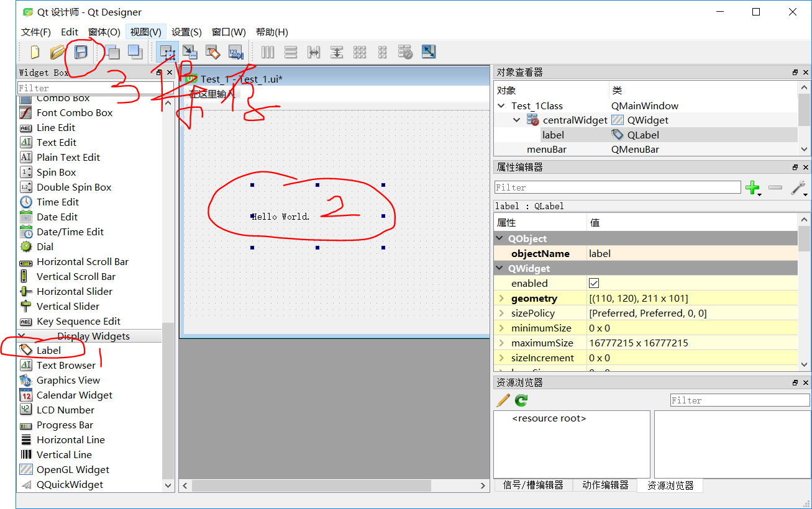Apply a grid layout via the toolbar
This screenshot has height=509, width=812.
coord(360,52)
